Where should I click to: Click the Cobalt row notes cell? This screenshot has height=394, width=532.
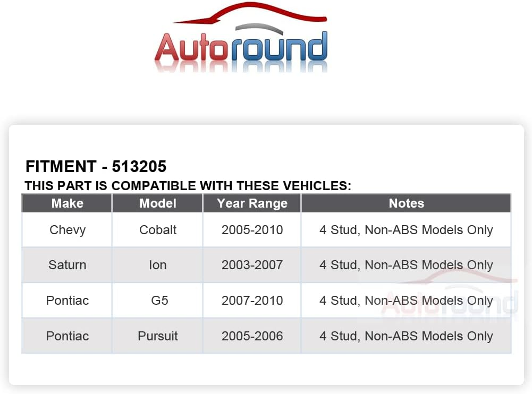coord(406,230)
